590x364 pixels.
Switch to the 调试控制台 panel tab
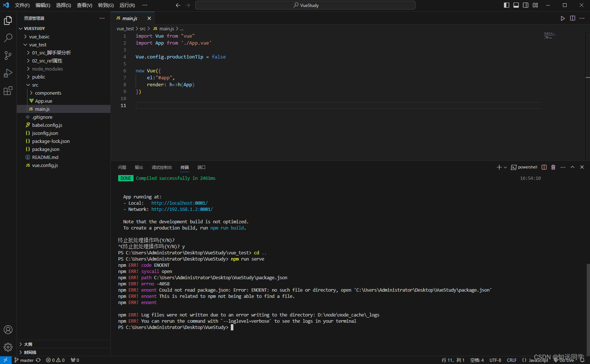coord(162,167)
